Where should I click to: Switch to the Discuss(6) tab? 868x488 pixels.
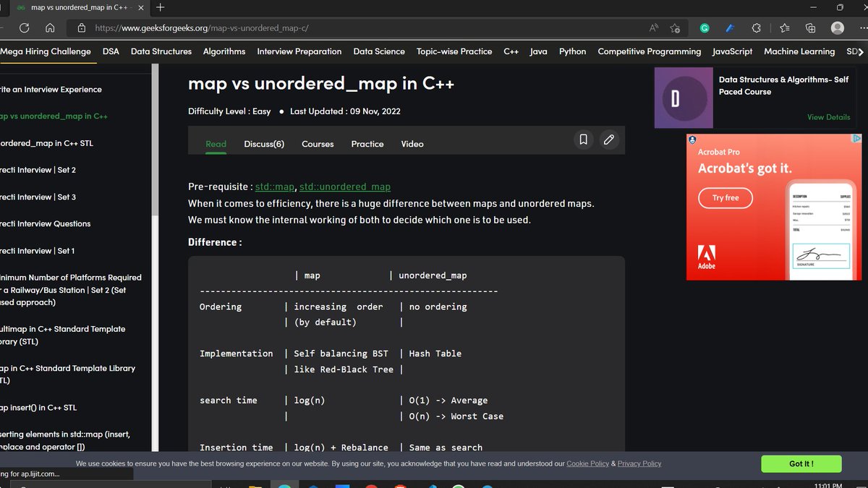point(264,144)
